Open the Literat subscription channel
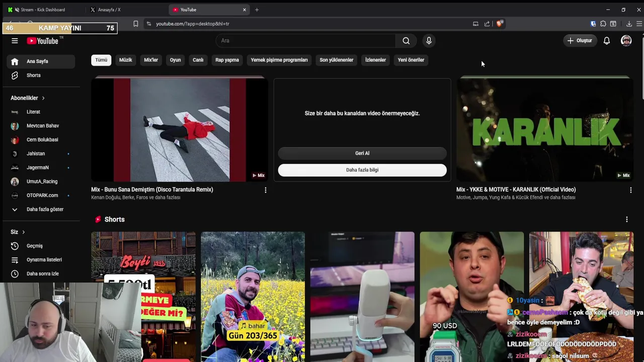The width and height of the screenshot is (644, 362). pyautogui.click(x=41, y=112)
